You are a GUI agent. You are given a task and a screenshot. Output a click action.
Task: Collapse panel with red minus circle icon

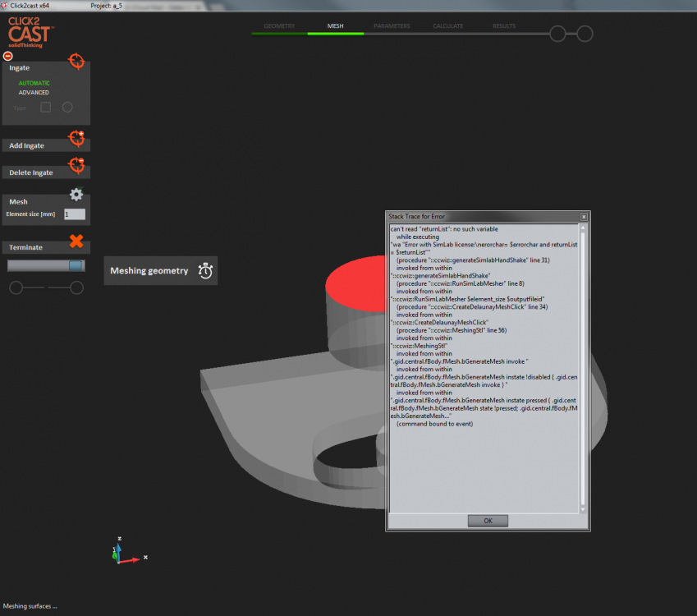point(8,56)
